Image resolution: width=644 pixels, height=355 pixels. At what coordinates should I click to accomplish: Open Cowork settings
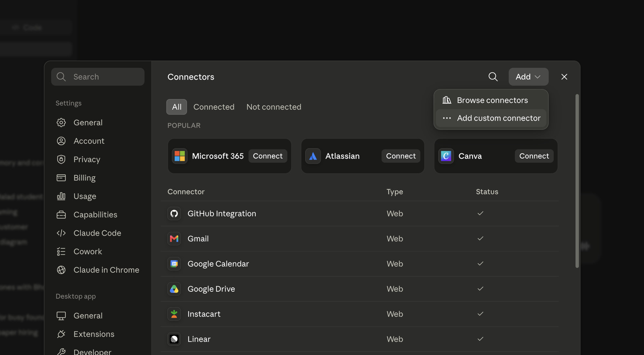click(98, 251)
